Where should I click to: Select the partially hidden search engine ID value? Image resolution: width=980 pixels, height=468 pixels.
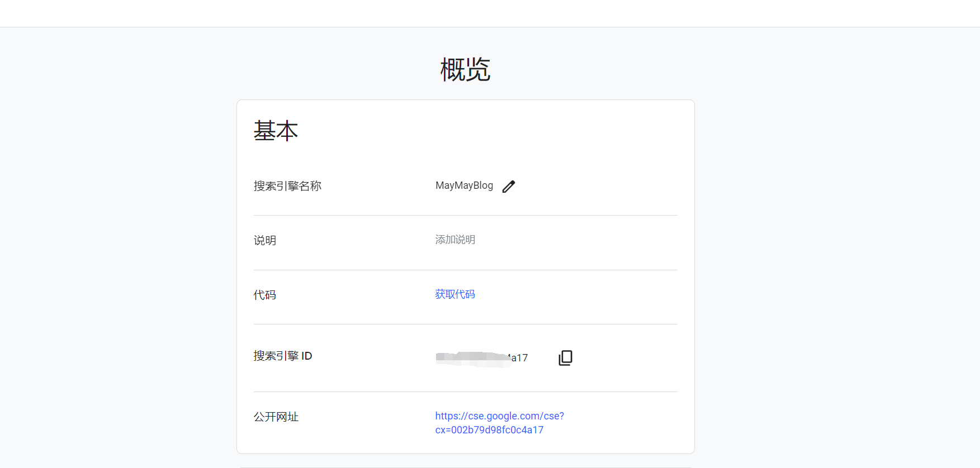481,358
